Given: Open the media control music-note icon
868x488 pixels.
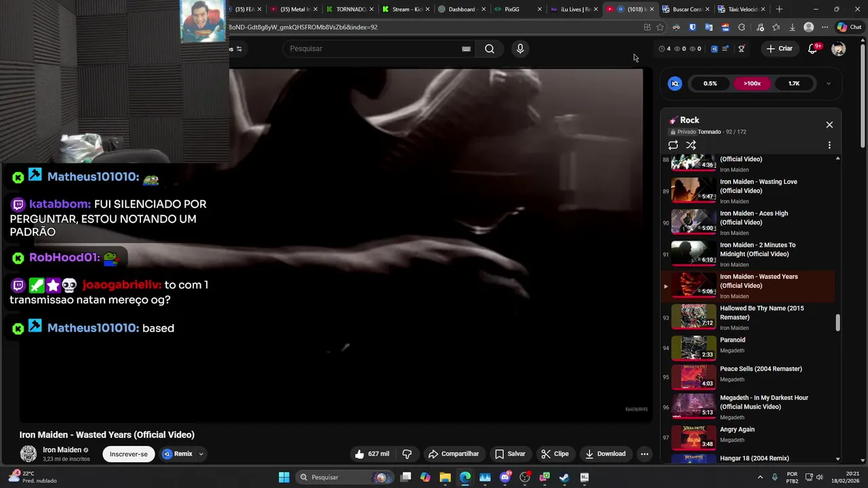Looking at the screenshot, I should [759, 27].
